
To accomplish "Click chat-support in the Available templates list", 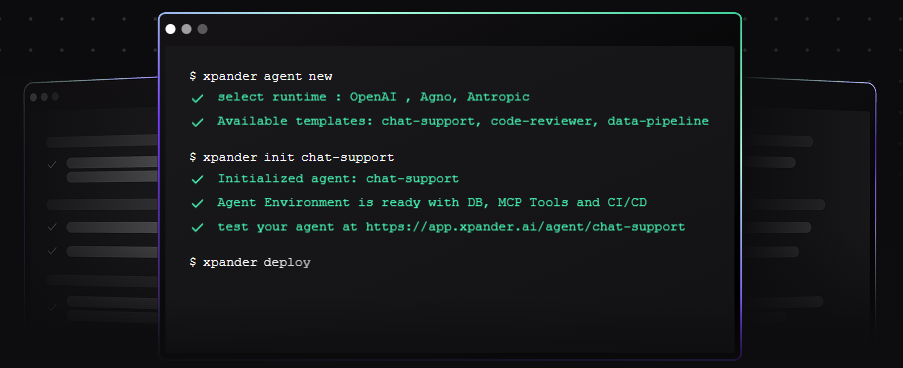I will tap(428, 121).
